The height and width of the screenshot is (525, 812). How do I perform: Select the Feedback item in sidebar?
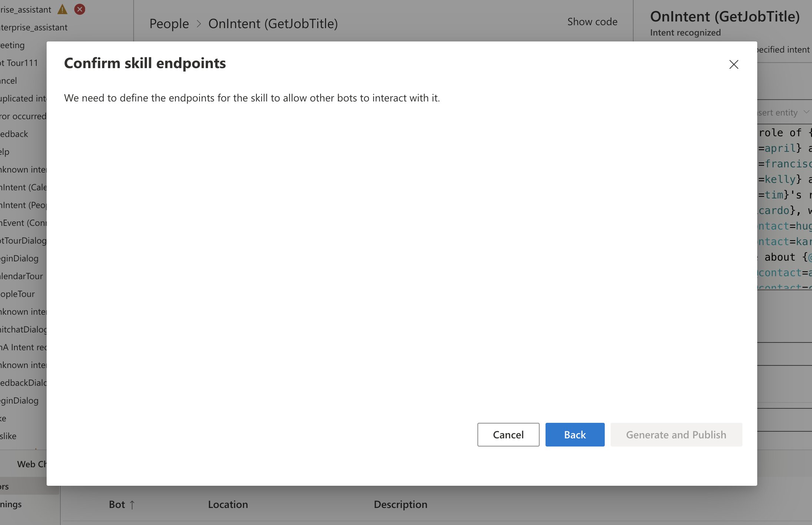coord(14,134)
